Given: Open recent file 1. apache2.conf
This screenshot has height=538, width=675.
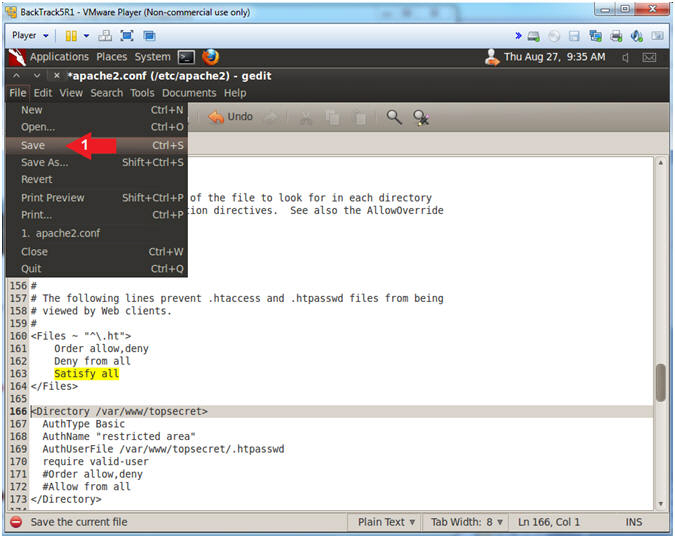Looking at the screenshot, I should (97, 233).
